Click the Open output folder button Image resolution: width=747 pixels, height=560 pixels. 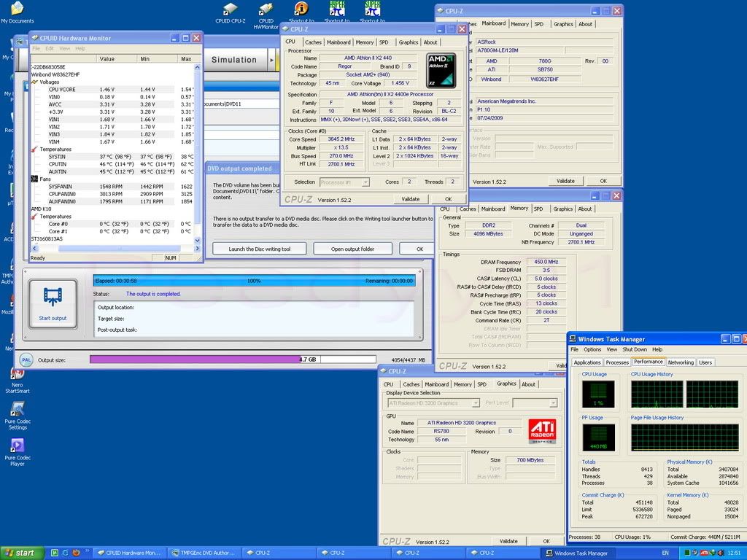(352, 249)
